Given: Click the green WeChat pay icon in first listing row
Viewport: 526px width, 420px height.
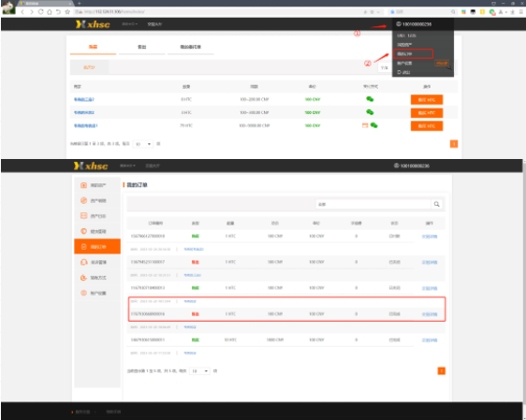Looking at the screenshot, I should (x=370, y=99).
